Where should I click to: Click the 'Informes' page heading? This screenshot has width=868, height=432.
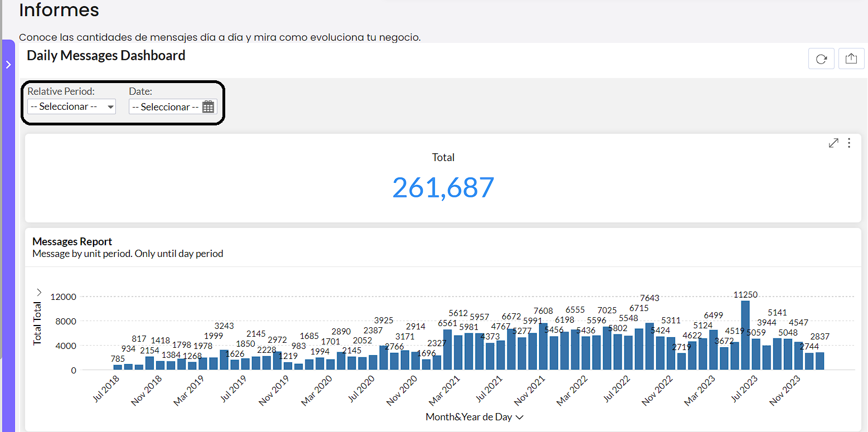[x=59, y=11]
